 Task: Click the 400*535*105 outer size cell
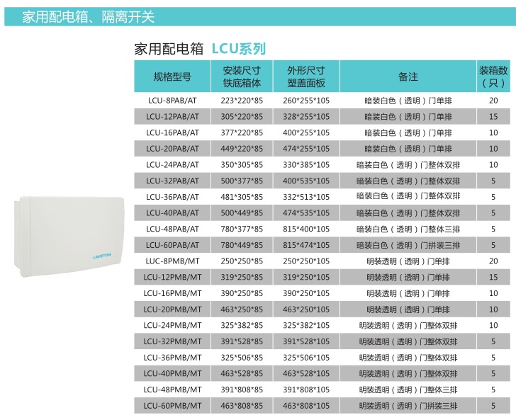pyautogui.click(x=306, y=181)
